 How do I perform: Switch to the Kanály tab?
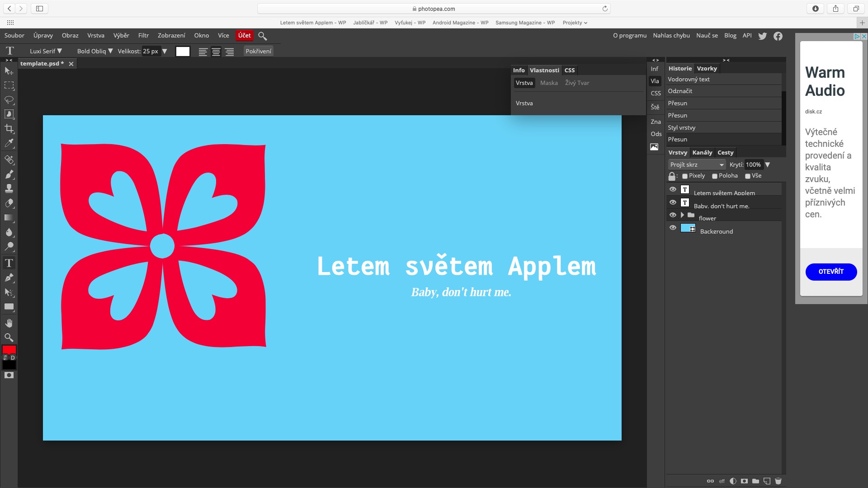(702, 153)
